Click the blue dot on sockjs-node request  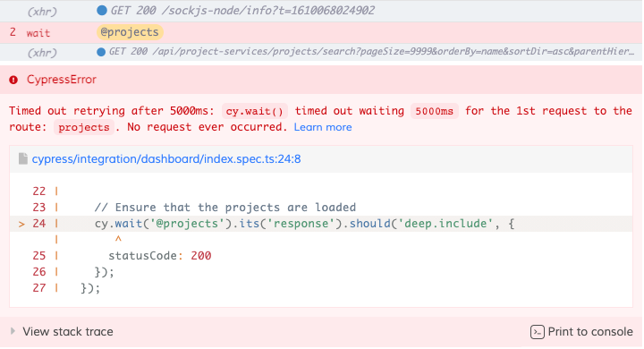102,10
